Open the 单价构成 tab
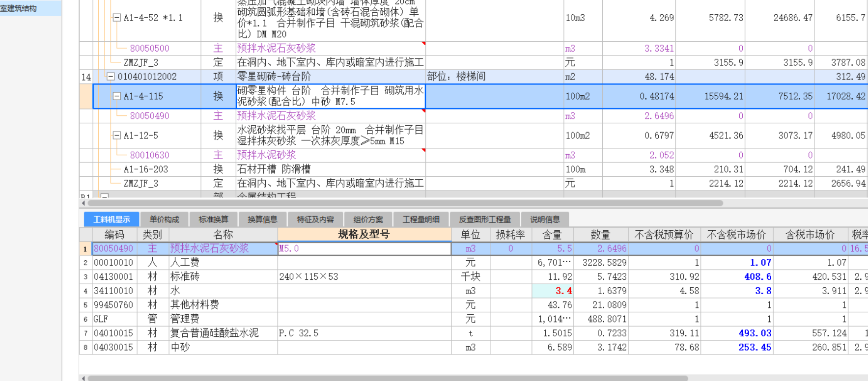 (x=165, y=219)
